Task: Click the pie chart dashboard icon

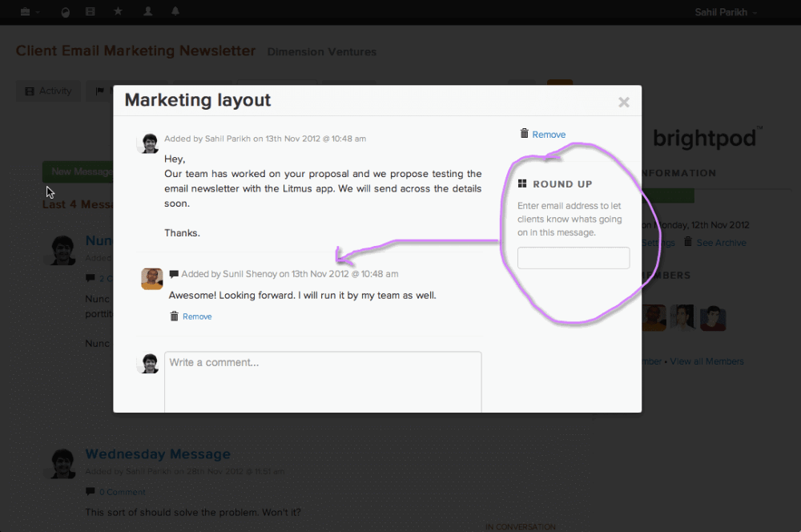Action: [66, 12]
